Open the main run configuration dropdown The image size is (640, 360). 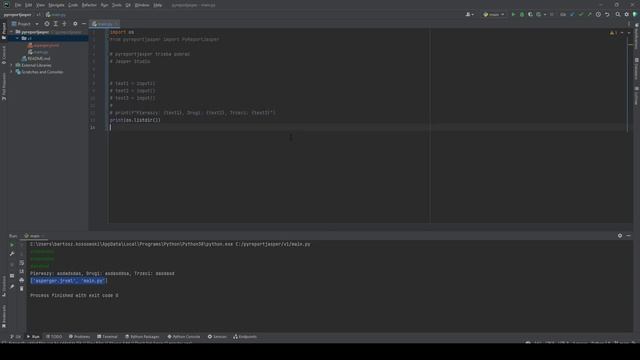click(493, 14)
